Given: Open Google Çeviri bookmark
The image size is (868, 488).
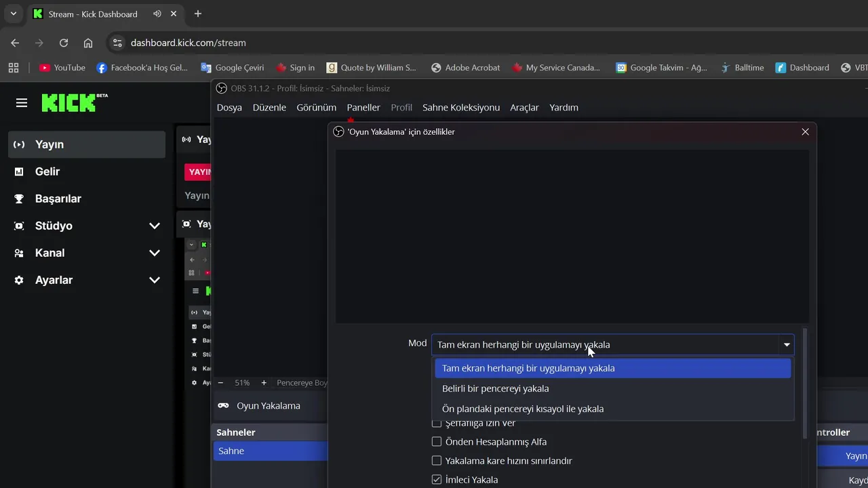Looking at the screenshot, I should coord(233,68).
